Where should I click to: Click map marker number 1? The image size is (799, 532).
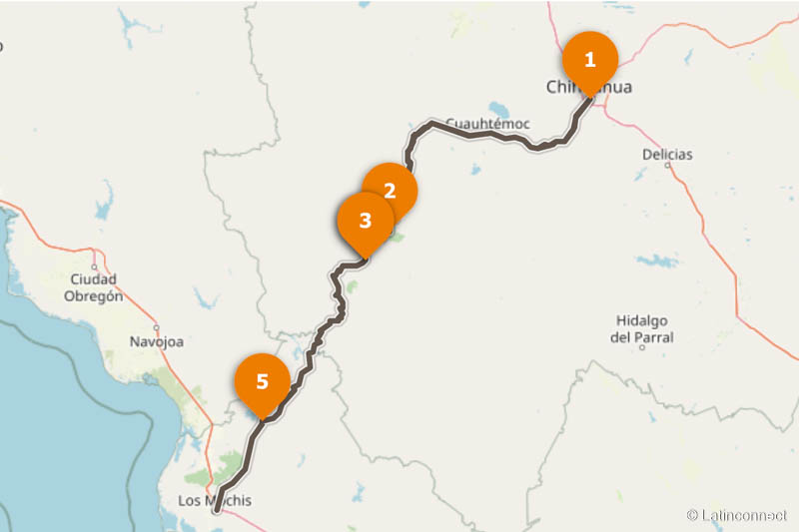pos(590,60)
